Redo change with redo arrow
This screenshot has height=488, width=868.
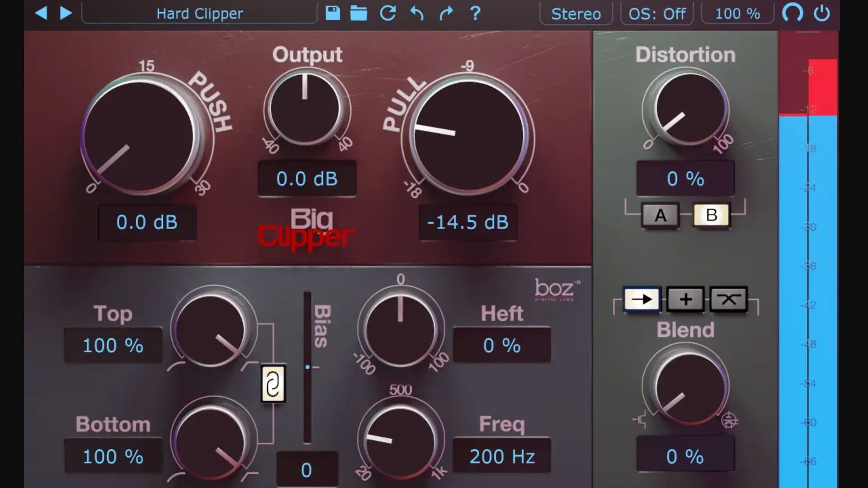coord(446,13)
